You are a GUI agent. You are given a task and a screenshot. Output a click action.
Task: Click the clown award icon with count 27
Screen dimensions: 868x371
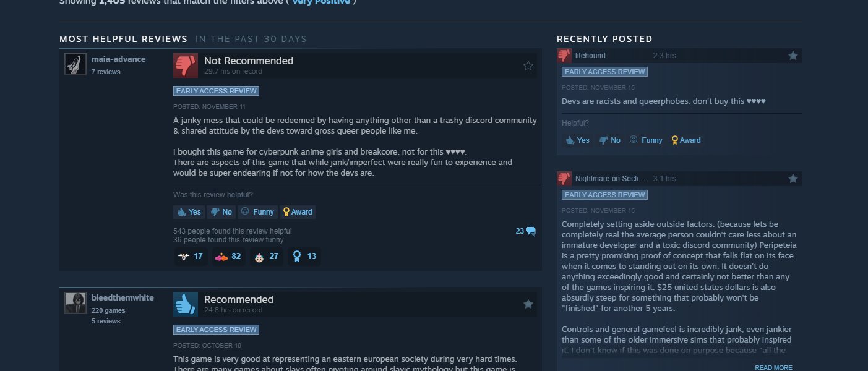tap(267, 256)
